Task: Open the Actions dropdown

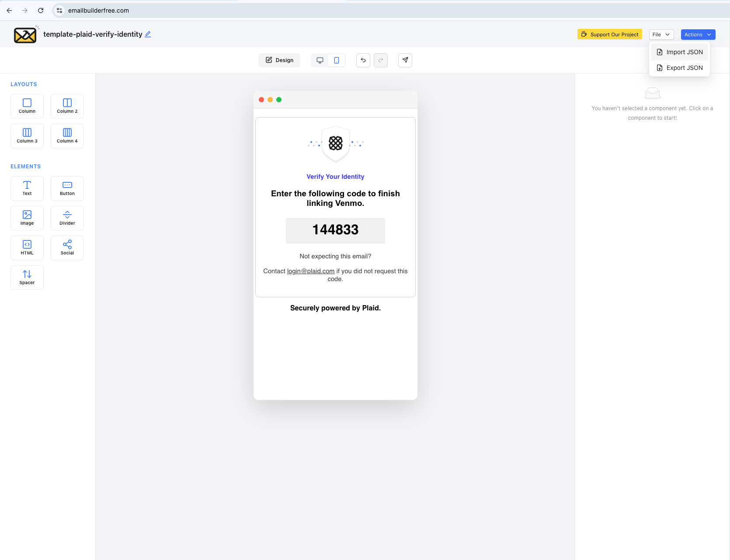Action: click(697, 34)
